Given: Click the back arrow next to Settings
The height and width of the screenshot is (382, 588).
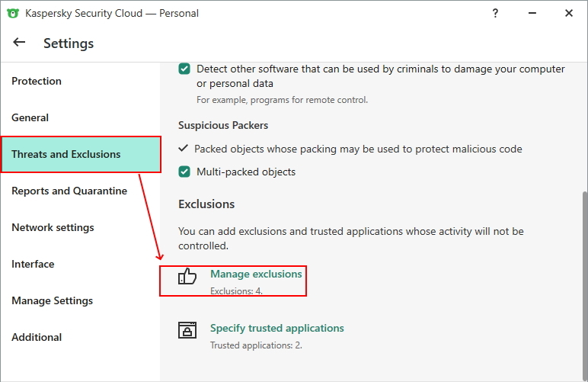Looking at the screenshot, I should pyautogui.click(x=19, y=43).
